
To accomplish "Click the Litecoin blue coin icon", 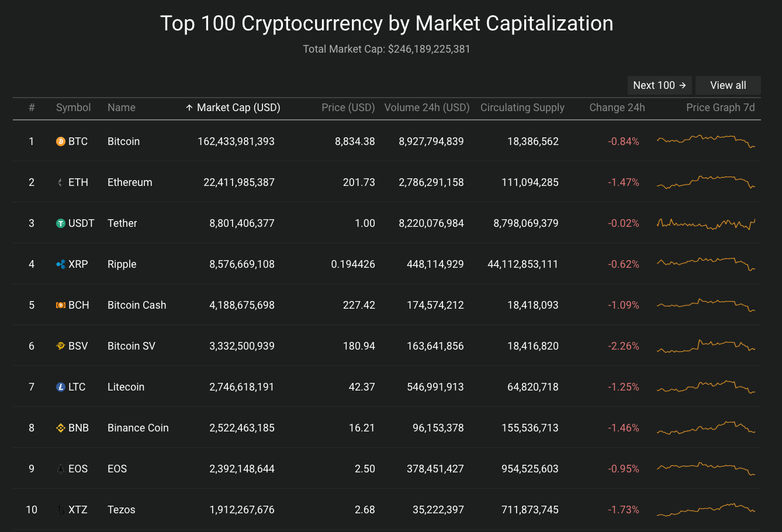I will (x=61, y=387).
